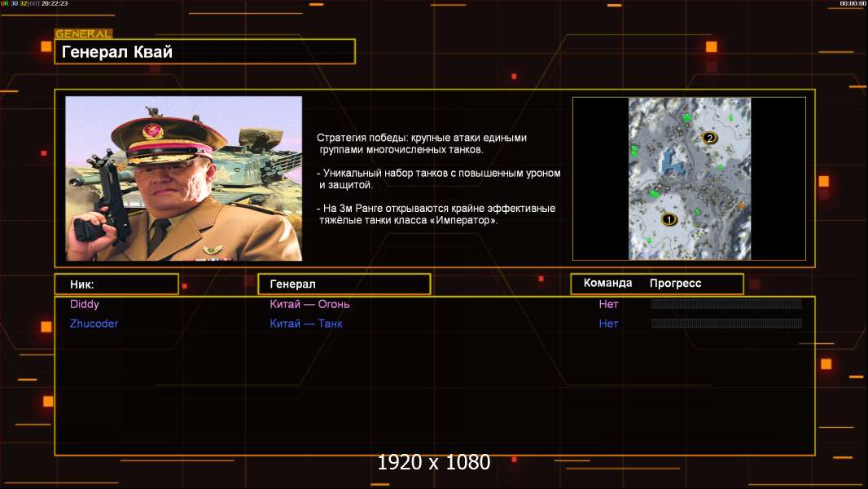
Task: Click the Команда column label
Action: 607,284
